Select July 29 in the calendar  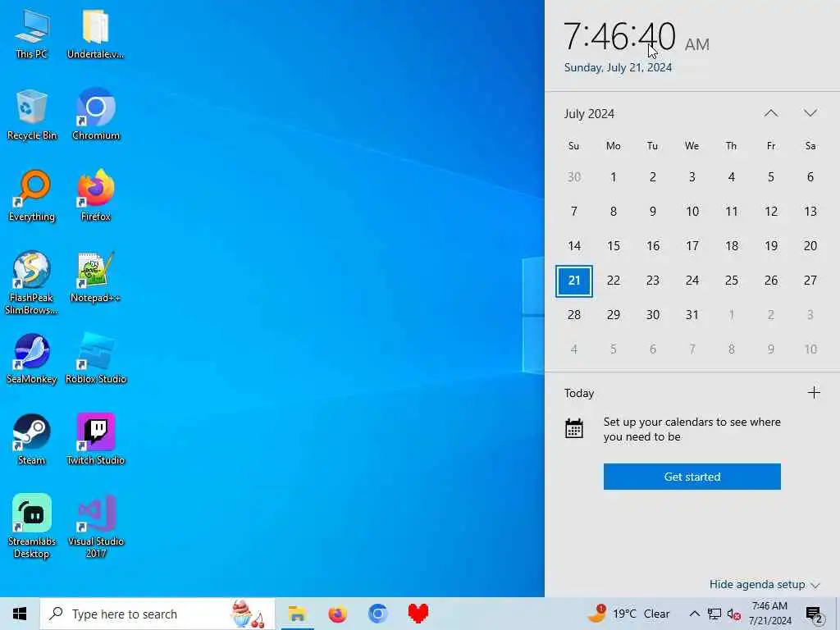614,315
